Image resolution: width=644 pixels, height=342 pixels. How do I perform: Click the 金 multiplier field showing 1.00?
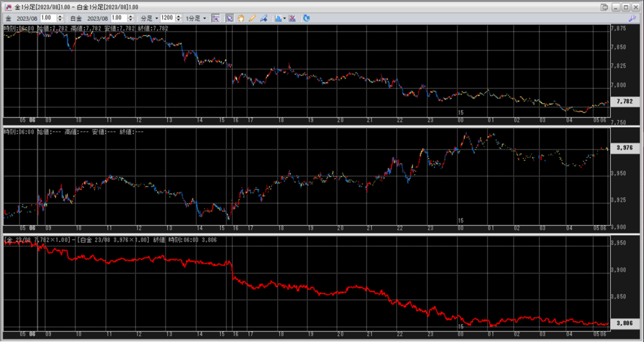click(x=48, y=19)
